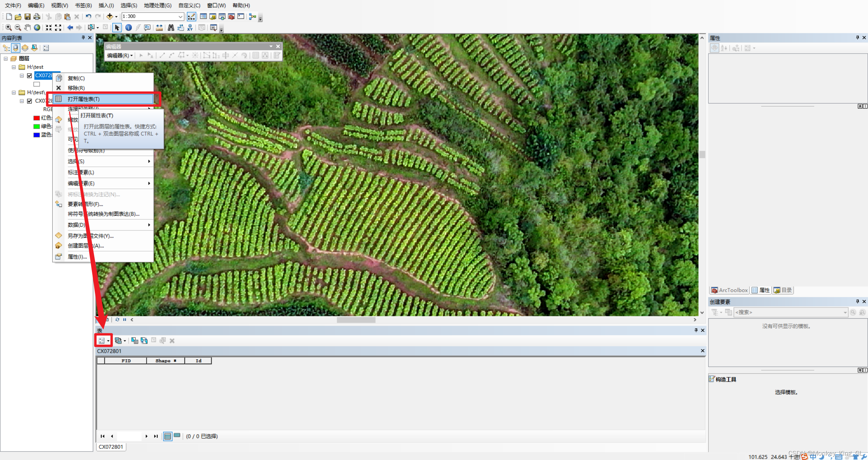Viewport: 868px width, 460px height.
Task: Open the 文件(F) menu
Action: [13, 5]
